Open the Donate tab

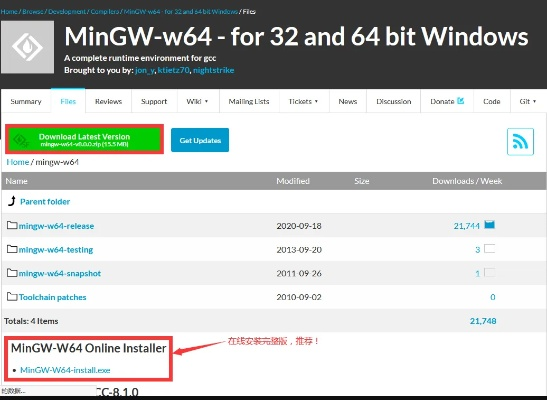[447, 101]
